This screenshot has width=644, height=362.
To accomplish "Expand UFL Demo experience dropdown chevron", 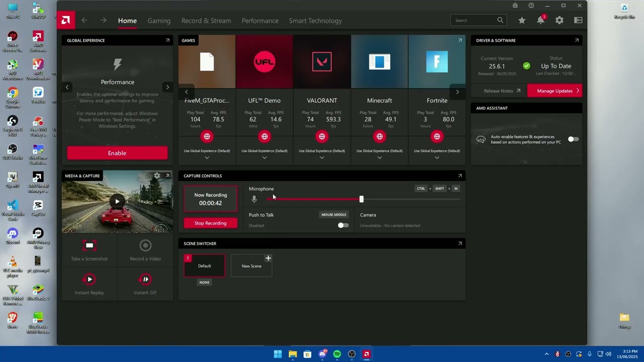I will click(x=265, y=157).
